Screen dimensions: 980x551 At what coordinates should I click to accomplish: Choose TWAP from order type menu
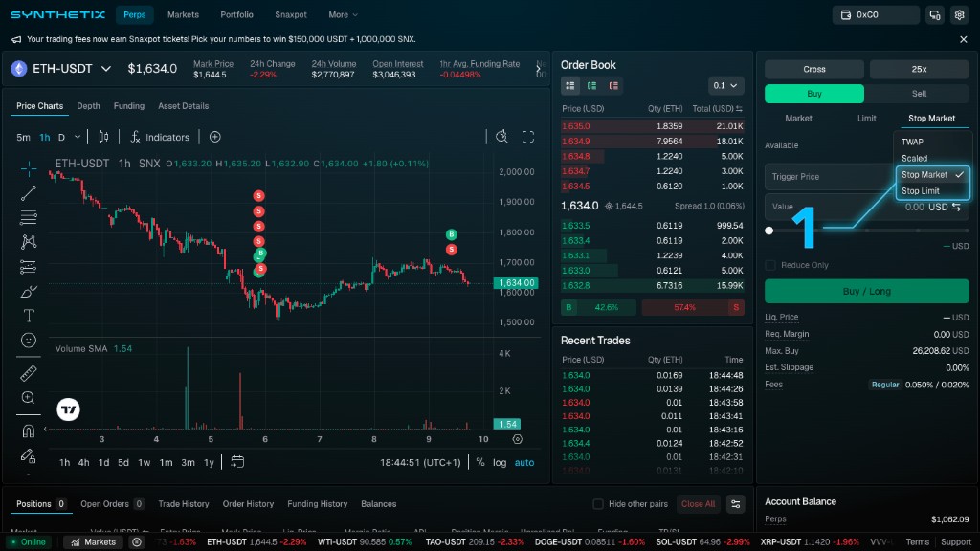click(912, 142)
